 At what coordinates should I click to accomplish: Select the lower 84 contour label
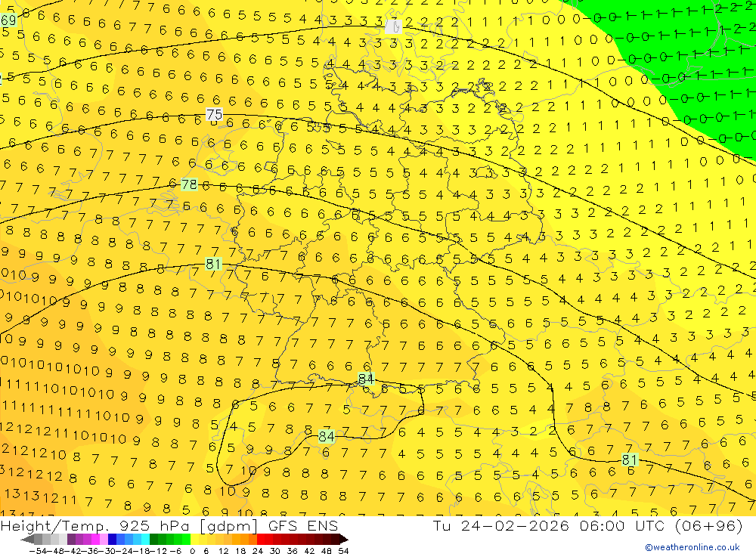pos(327,437)
